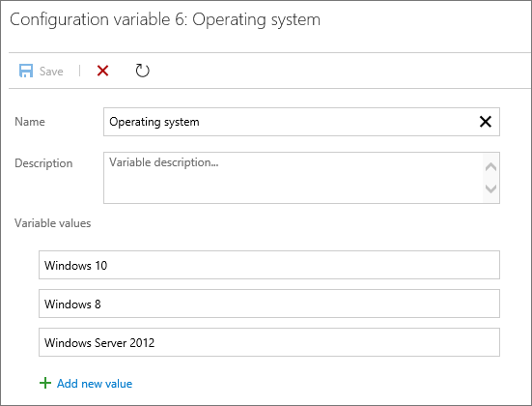The width and height of the screenshot is (532, 406).
Task: Click the description scroll up arrow
Action: click(x=490, y=167)
